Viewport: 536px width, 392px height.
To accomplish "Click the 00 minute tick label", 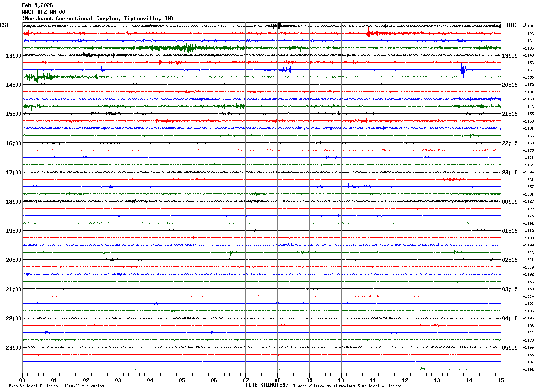I will pos(22,380).
